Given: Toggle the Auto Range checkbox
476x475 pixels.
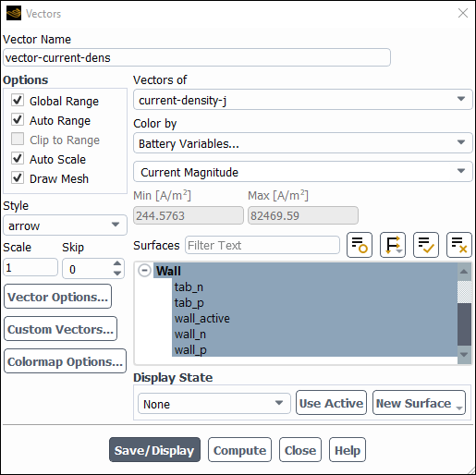Looking at the screenshot, I should [18, 119].
